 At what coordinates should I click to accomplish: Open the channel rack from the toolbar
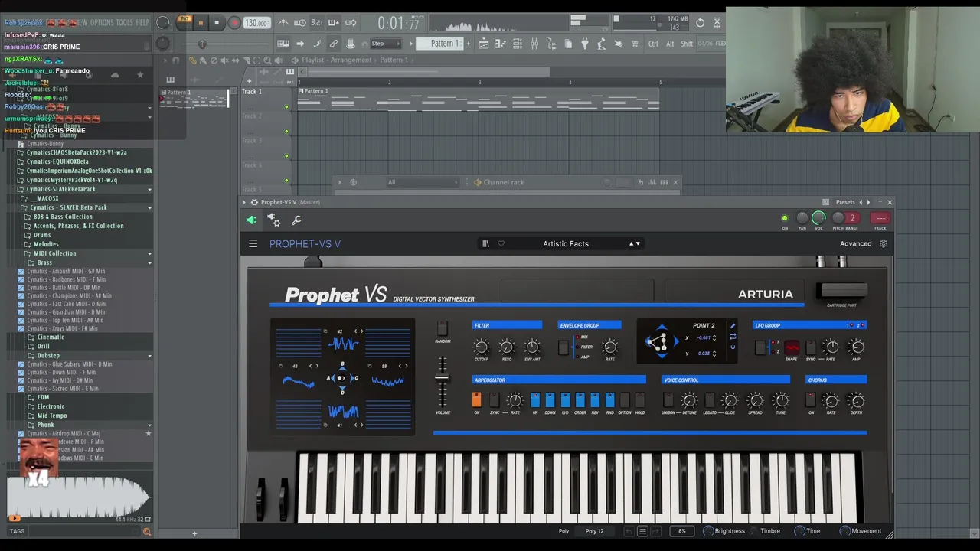click(518, 44)
